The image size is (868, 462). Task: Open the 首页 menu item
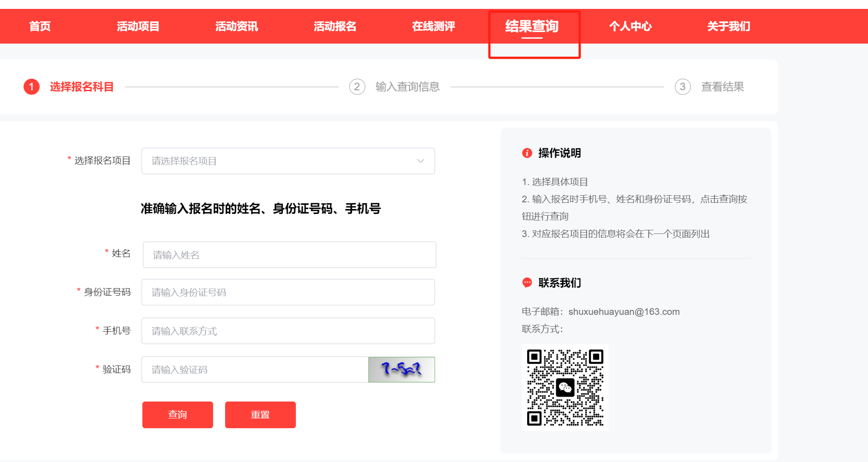[x=40, y=26]
